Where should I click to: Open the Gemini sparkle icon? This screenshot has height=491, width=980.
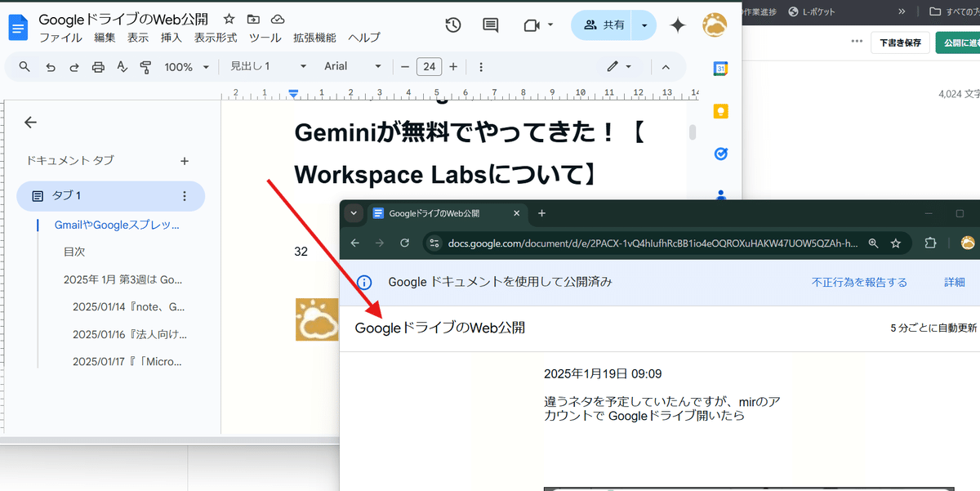click(678, 25)
